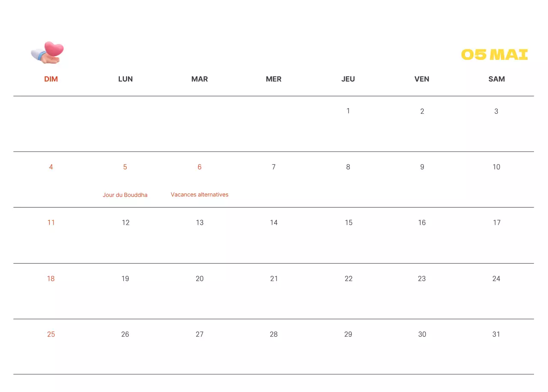Click Sunday date 11
Viewport: 548px width, 392px height.
51,223
